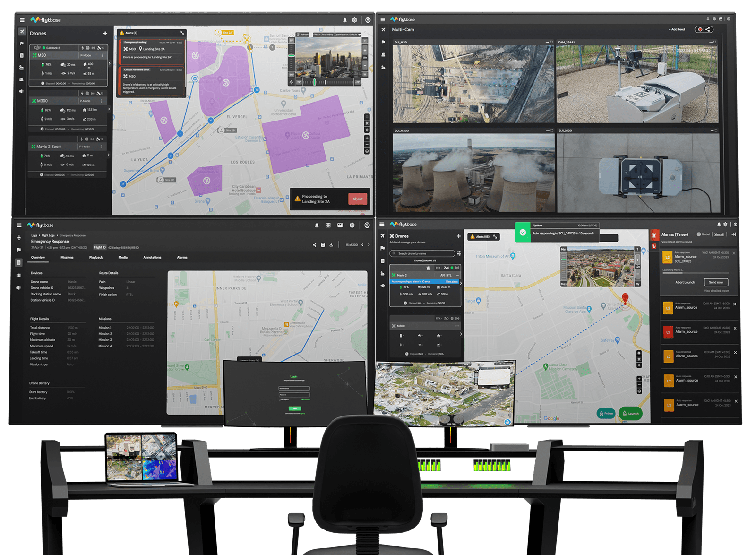Screen dimensions: 756x555
Task: Click Add Feed in Multi-Cam
Action: click(x=677, y=29)
